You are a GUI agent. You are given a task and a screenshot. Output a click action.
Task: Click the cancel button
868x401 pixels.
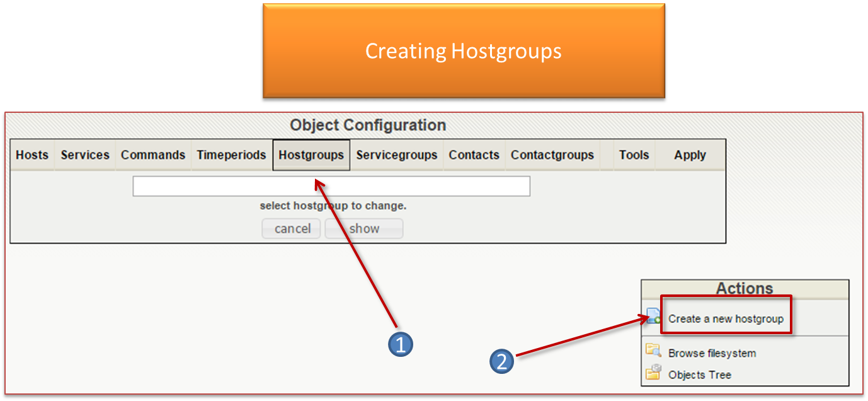(292, 228)
